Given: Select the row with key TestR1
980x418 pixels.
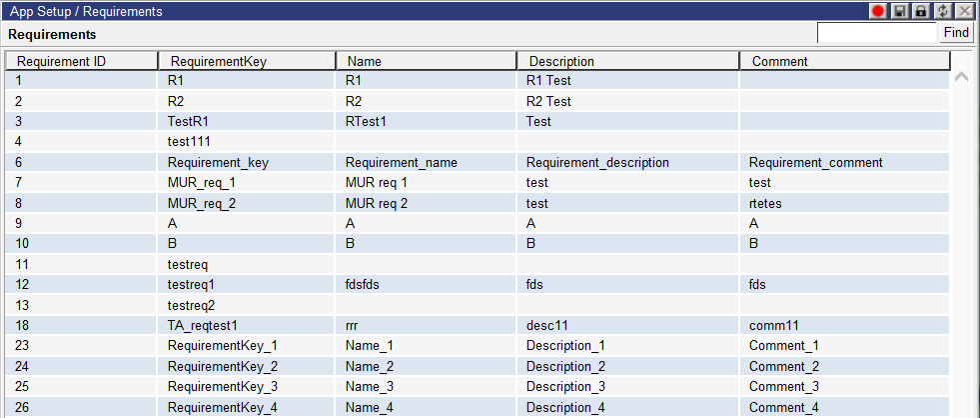Looking at the screenshot, I should click(478, 121).
